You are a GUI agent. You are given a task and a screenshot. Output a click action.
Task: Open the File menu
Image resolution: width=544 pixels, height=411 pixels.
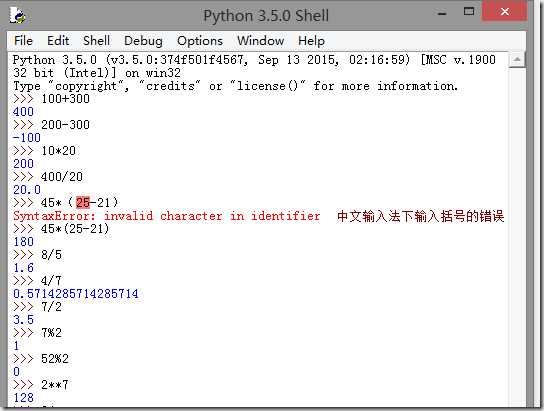23,41
